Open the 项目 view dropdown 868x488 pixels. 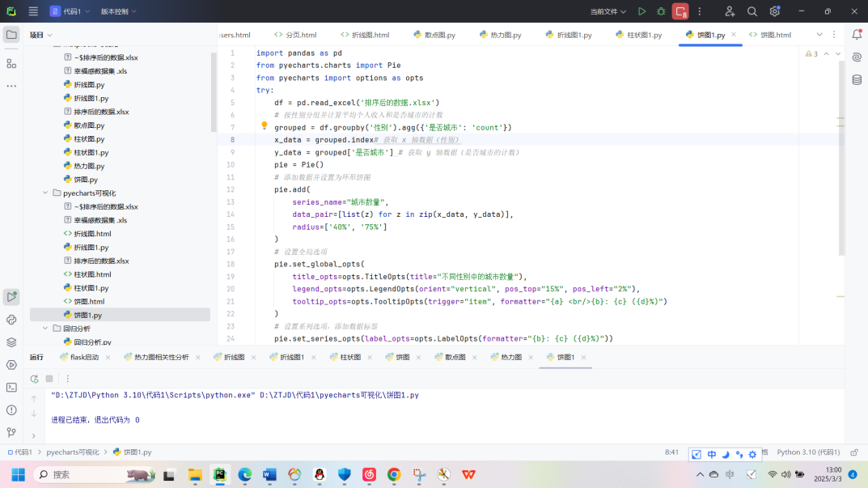point(41,35)
